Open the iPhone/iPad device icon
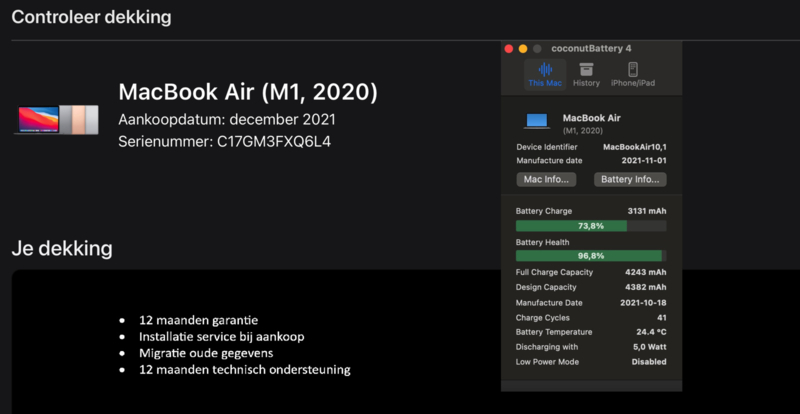This screenshot has width=800, height=414. coord(633,69)
